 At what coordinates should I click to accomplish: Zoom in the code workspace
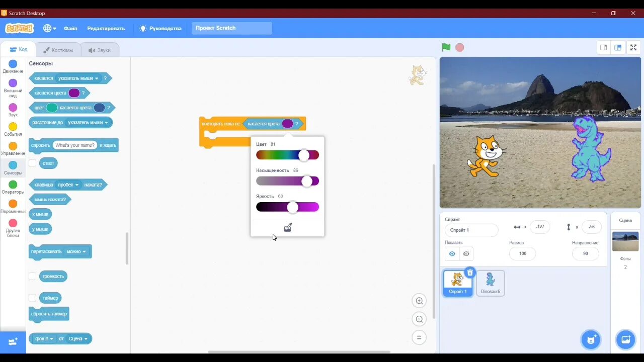coord(419,301)
